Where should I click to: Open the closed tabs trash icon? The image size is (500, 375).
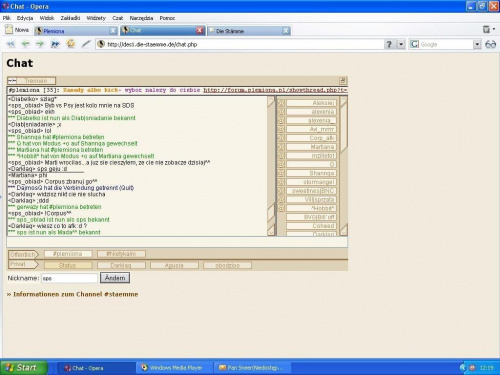coord(487,30)
